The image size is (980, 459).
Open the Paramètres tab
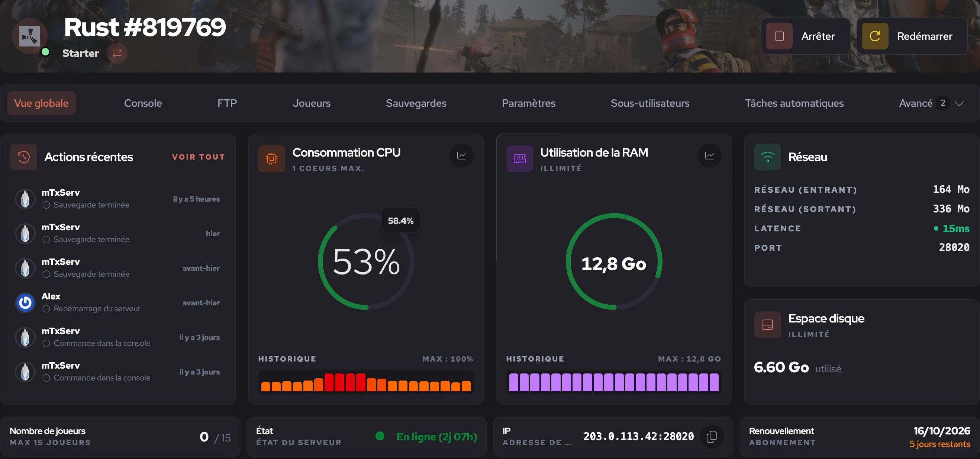[x=529, y=103]
